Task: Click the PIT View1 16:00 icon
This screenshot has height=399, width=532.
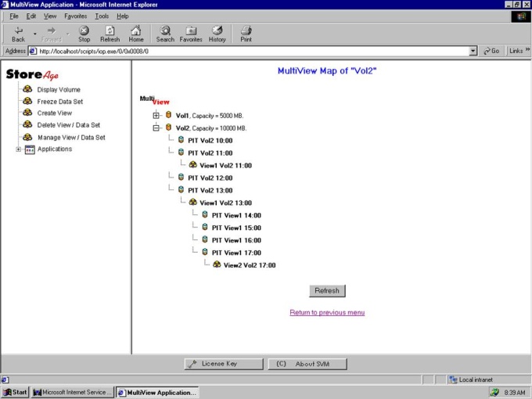Action: coord(205,239)
